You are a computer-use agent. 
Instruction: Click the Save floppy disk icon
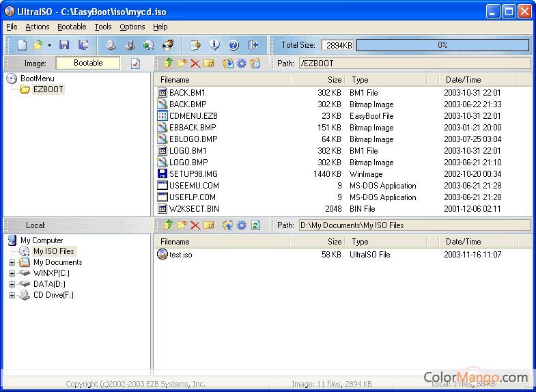tap(64, 45)
